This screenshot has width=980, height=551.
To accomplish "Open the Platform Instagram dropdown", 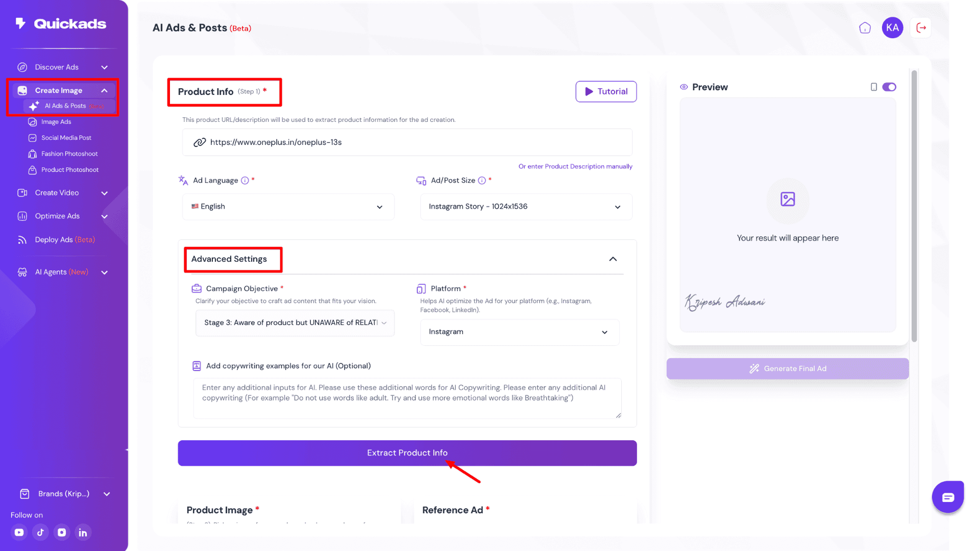I will point(519,332).
